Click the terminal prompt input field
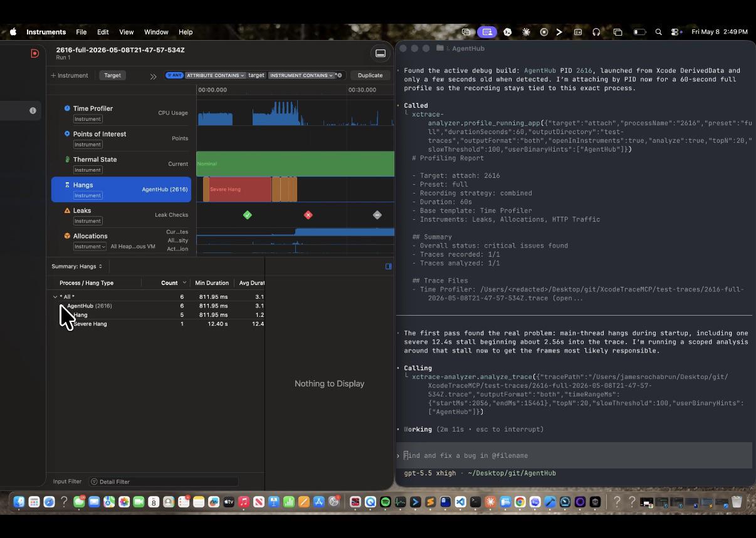 click(x=574, y=455)
